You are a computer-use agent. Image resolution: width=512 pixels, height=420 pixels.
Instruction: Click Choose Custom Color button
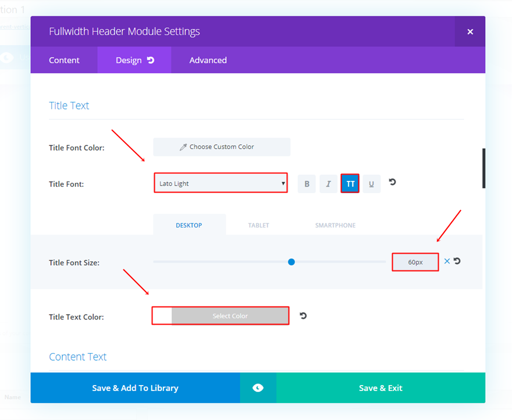coord(222,147)
